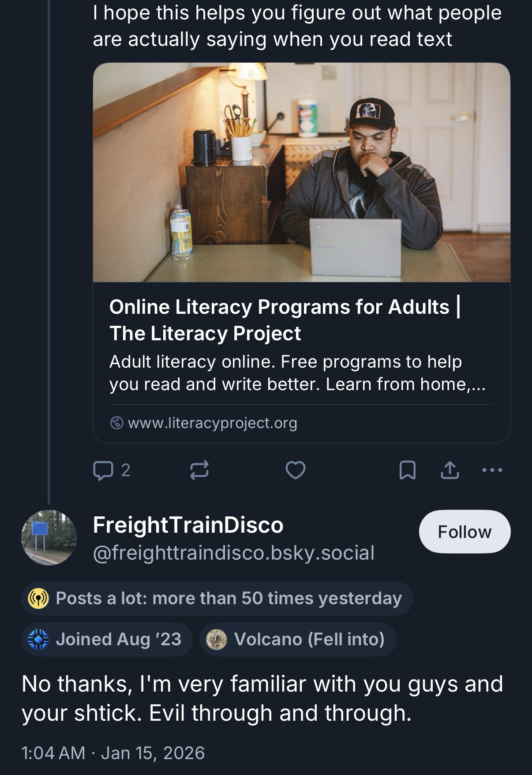
Task: Click the reply speech bubble icon
Action: coord(102,470)
